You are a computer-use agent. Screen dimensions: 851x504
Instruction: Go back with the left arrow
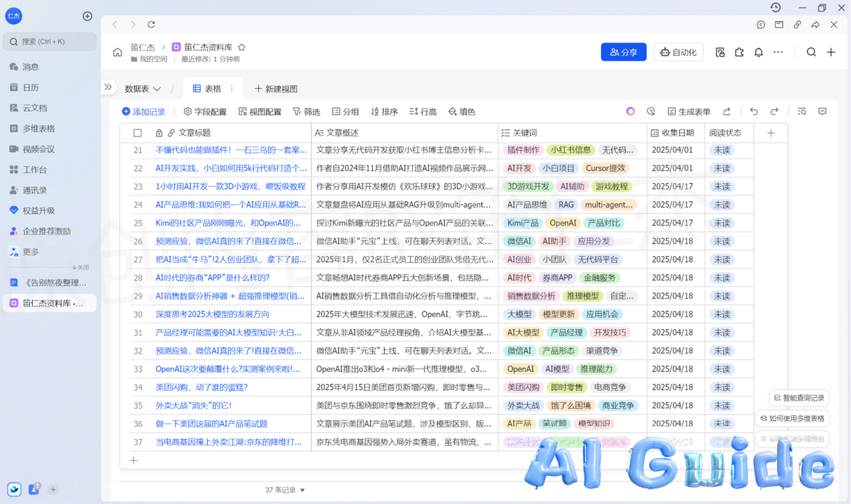(x=114, y=25)
